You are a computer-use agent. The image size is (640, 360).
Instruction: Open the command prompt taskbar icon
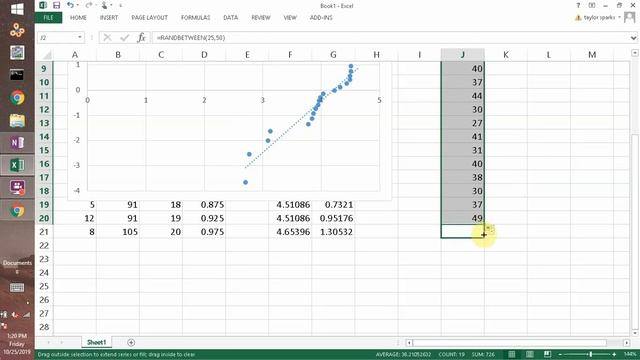pyautogui.click(x=17, y=75)
